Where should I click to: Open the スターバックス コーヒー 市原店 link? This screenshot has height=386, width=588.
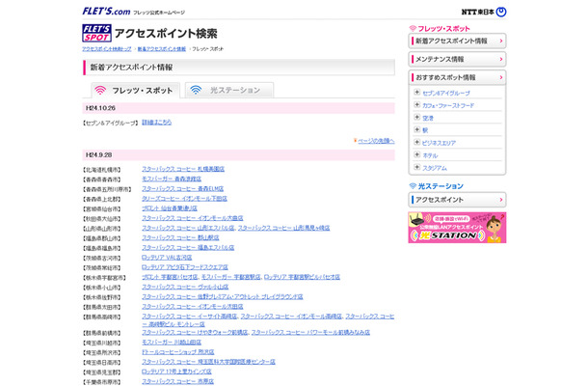[177, 381]
